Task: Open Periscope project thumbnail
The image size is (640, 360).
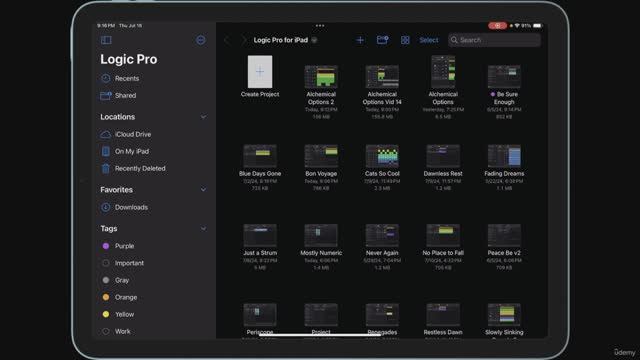Action: [x=260, y=315]
